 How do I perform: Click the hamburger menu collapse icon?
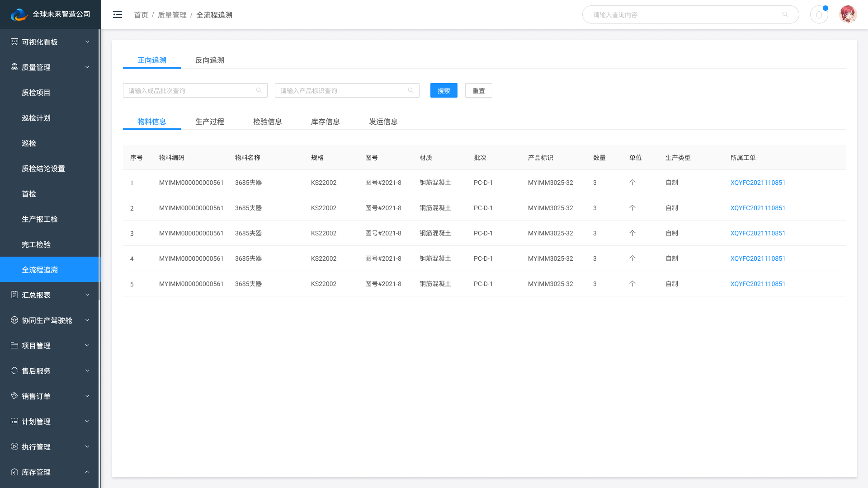(x=118, y=14)
